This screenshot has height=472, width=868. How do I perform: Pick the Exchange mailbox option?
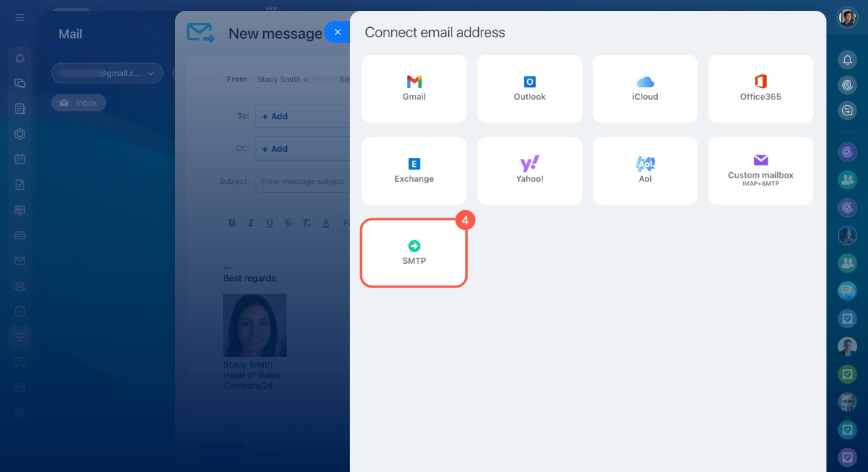click(414, 171)
